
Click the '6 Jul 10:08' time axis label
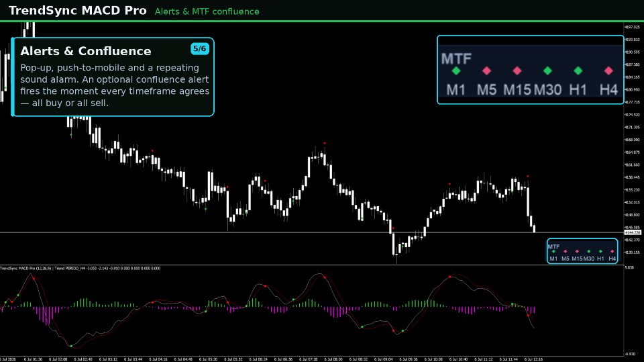(x=433, y=359)
